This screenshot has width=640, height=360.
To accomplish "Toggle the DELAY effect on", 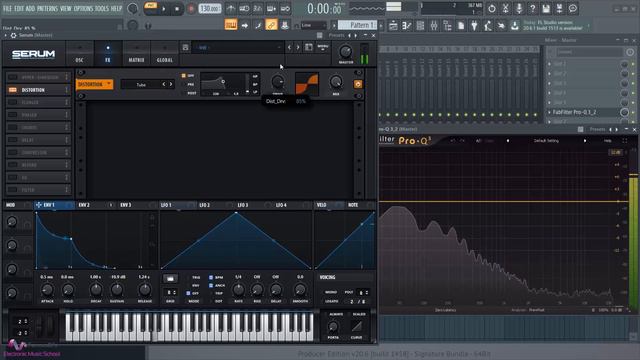I will 13,140.
